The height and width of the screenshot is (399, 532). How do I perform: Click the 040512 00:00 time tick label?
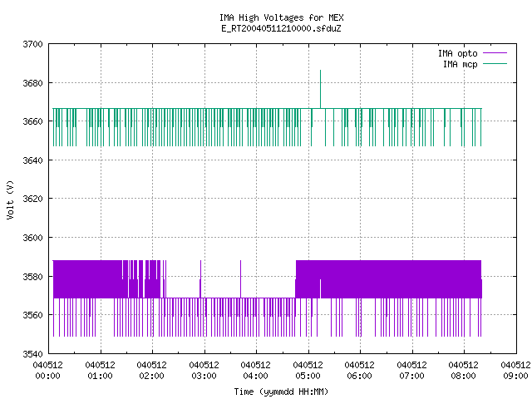click(48, 371)
